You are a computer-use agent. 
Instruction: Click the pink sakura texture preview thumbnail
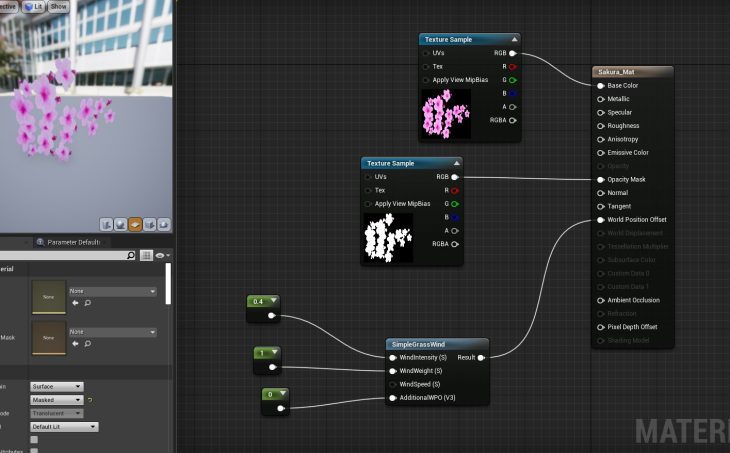tap(446, 114)
